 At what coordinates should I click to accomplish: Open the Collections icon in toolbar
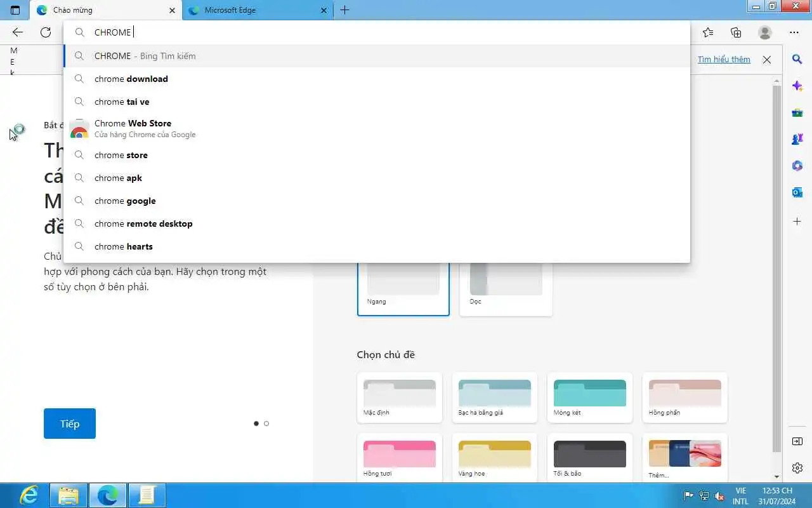coord(736,32)
